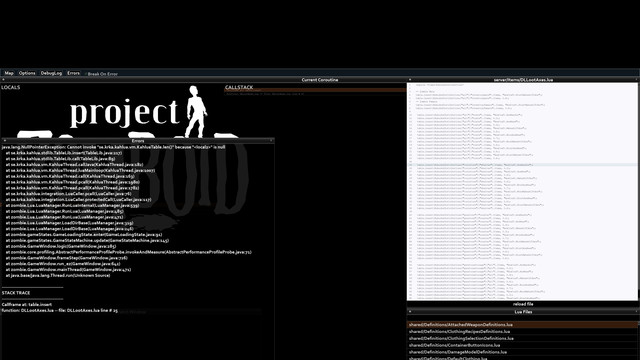The image size is (640, 360).
Task: Select ClothingSelectionDefinitions.lua in Lua Files
Action: click(523, 338)
